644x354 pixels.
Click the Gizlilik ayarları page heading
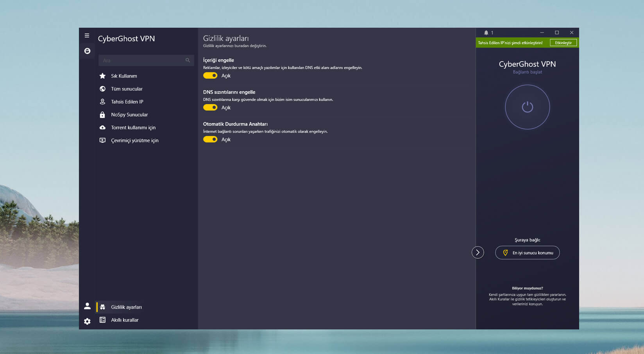226,38
